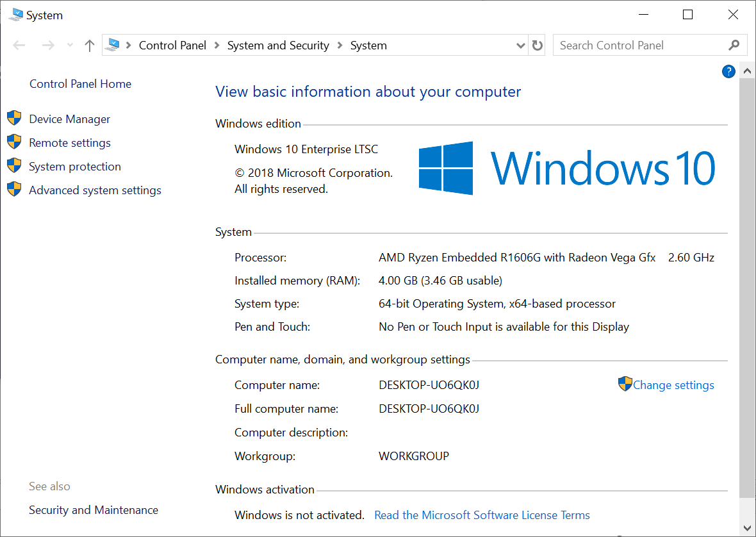Expand chevron after System and Security
Viewport: 756px width, 537px height.
(x=340, y=45)
